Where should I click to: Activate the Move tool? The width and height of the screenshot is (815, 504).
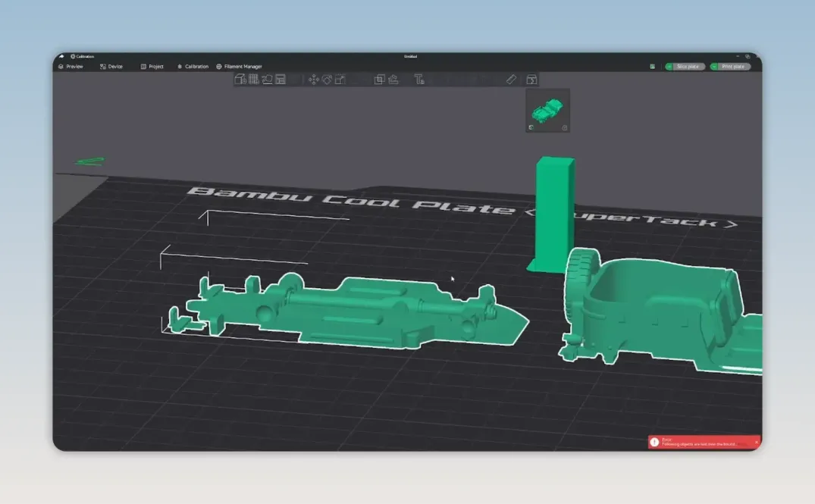tap(313, 79)
